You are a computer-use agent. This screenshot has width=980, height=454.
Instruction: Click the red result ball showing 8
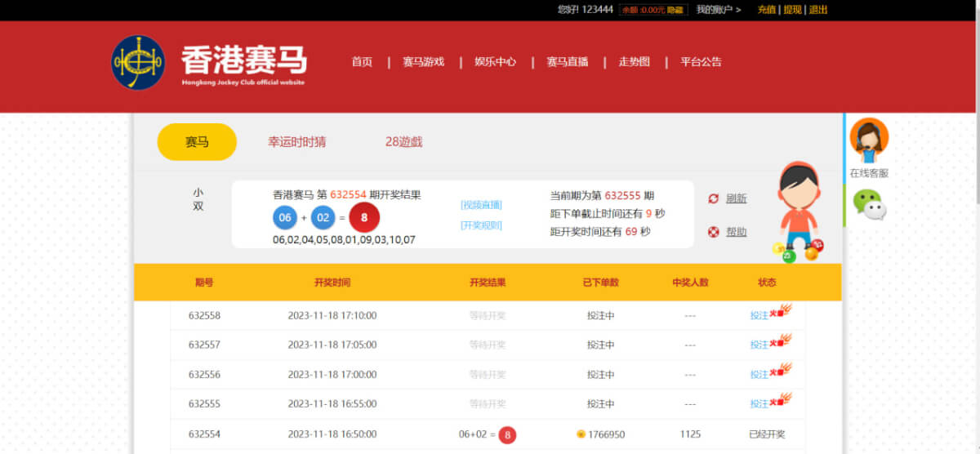click(364, 218)
